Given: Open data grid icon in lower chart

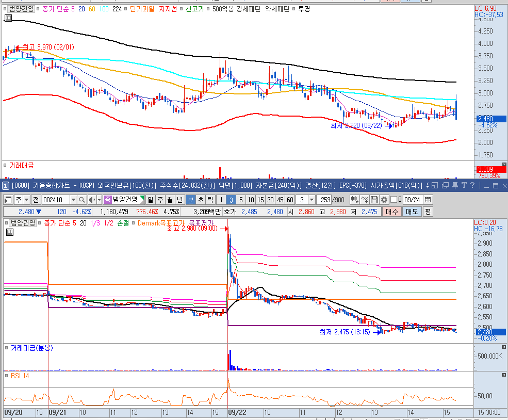Looking at the screenshot, I should pos(10,232).
